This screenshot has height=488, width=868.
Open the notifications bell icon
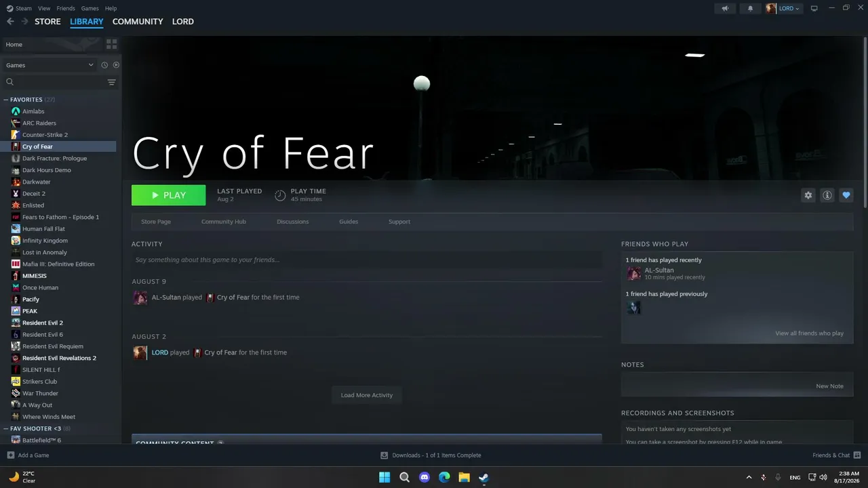(x=750, y=8)
